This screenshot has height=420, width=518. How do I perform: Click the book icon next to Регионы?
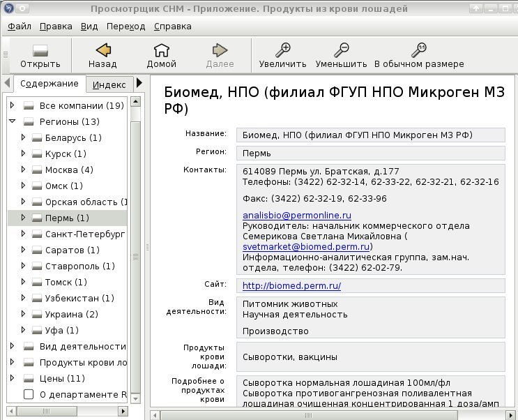coord(29,121)
